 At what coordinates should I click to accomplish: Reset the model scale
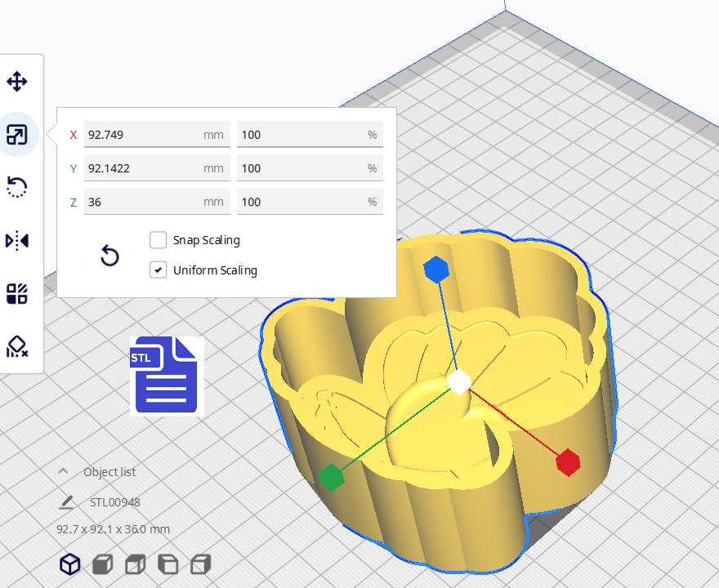pos(109,256)
